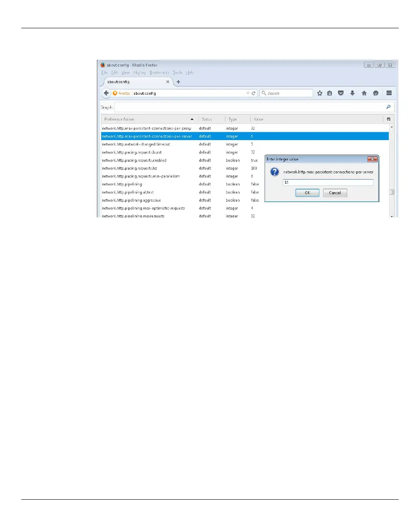Select network.http.max-persistent-connections-per-server row

click(245, 136)
